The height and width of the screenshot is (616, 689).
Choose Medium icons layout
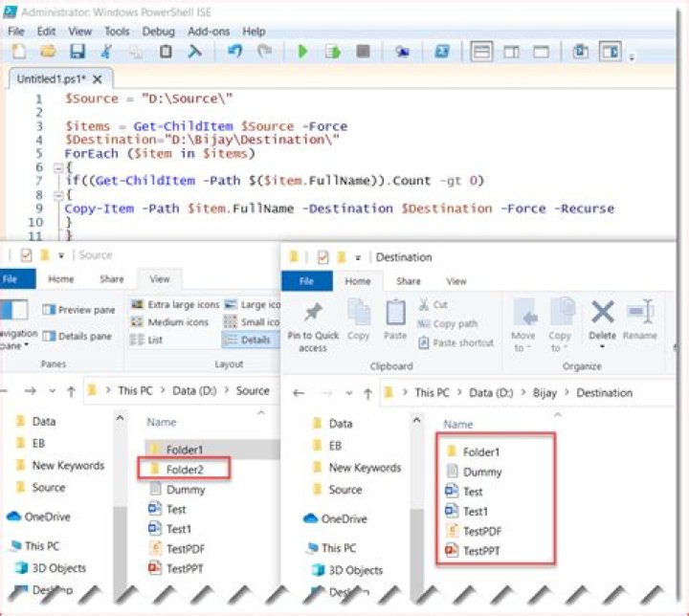pyautogui.click(x=170, y=322)
